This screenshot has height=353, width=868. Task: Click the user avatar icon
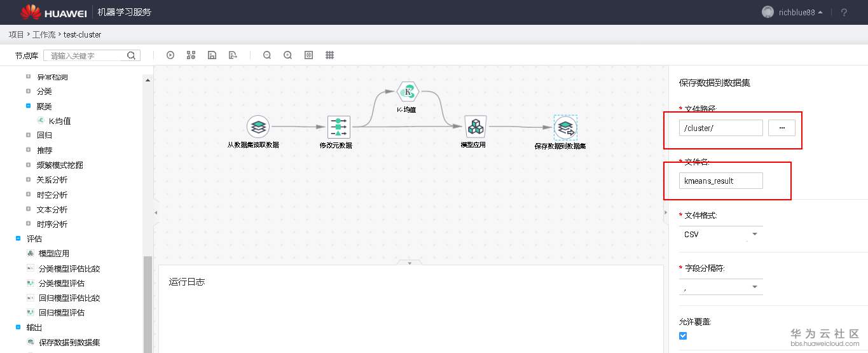point(768,12)
